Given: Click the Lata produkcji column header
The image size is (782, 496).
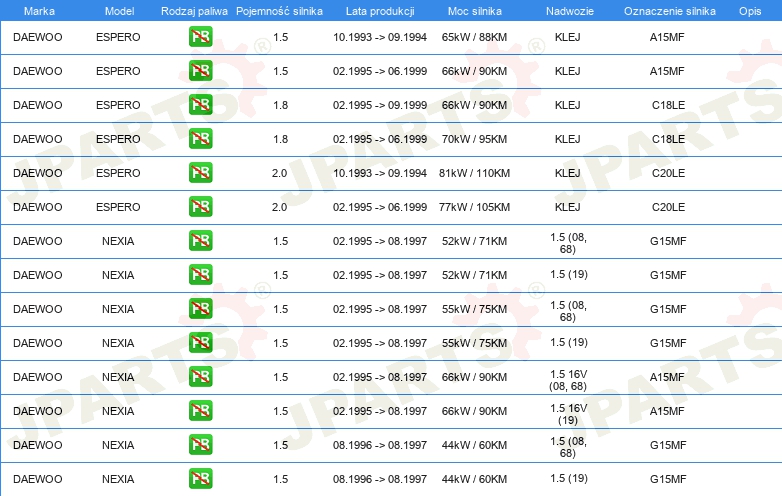Looking at the screenshot, I should (380, 11).
